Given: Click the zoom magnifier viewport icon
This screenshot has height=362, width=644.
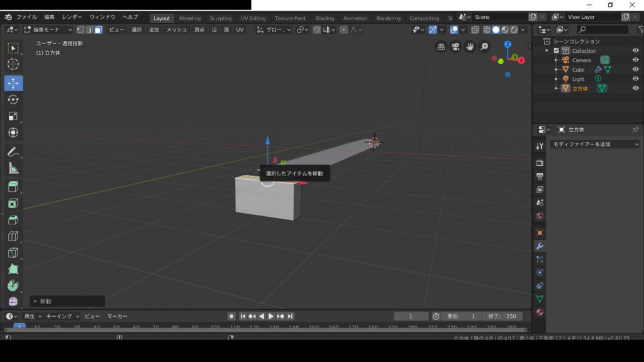Looking at the screenshot, I should [x=484, y=47].
